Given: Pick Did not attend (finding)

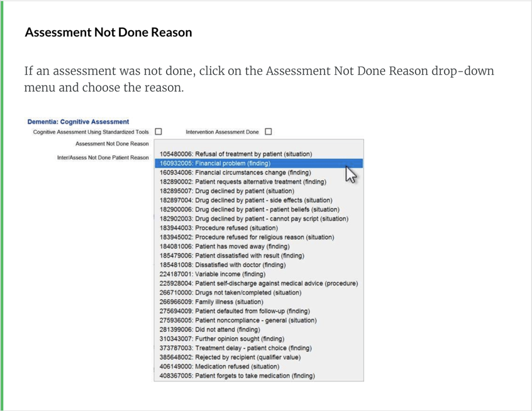Looking at the screenshot, I should pyautogui.click(x=209, y=329).
